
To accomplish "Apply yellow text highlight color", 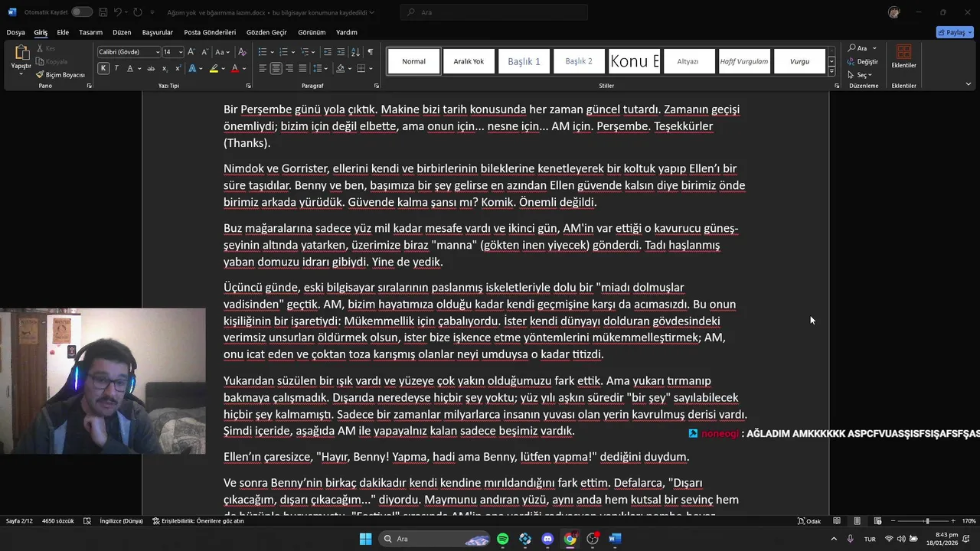I will pyautogui.click(x=214, y=68).
